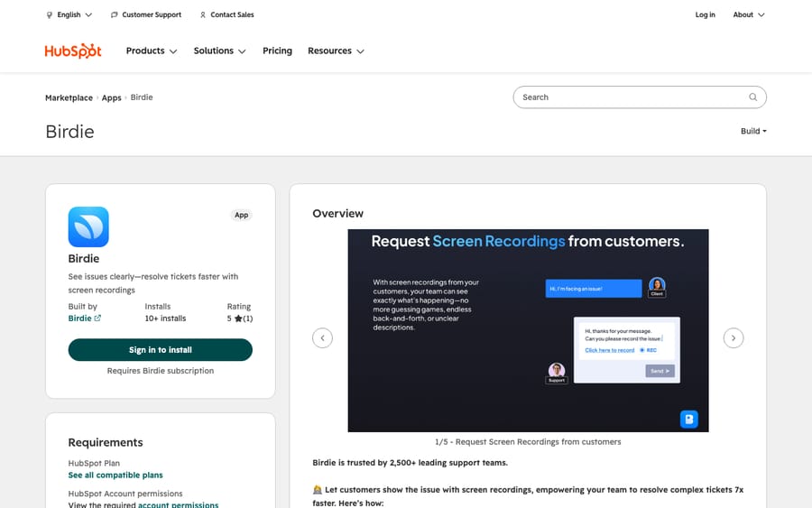The image size is (812, 508).
Task: Click the Birdie app logo icon
Action: click(x=88, y=226)
